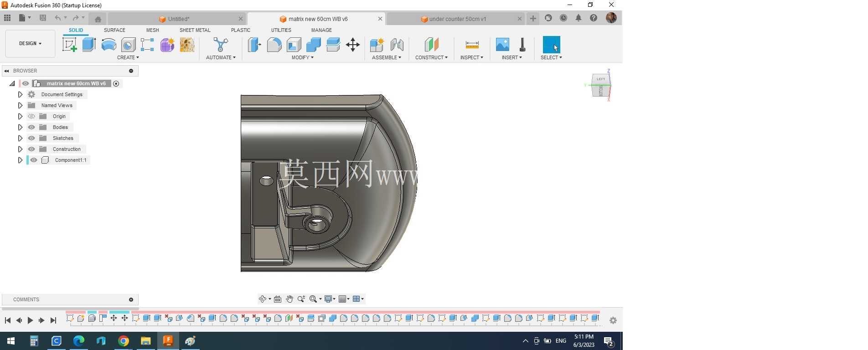Image resolution: width=868 pixels, height=350 pixels.
Task: Select the Rectangular Pattern tool
Action: point(147,45)
